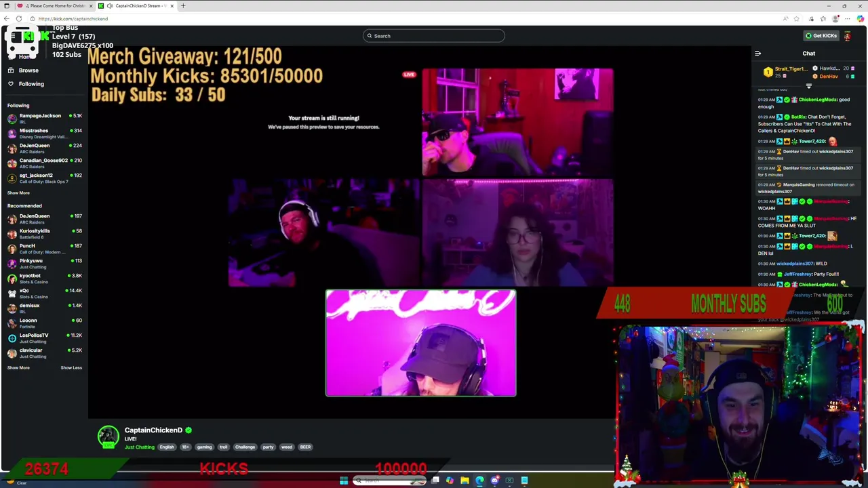Click the Get KICKs button
Viewport: 868px width, 488px height.
821,36
